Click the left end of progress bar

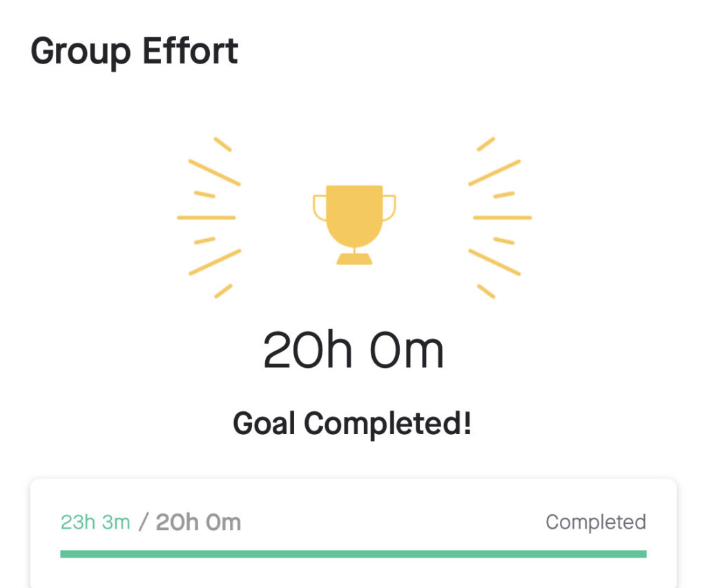tap(64, 554)
